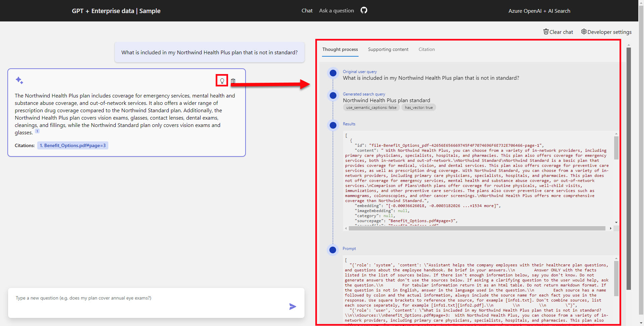The image size is (644, 326).
Task: Click the Original user query step label
Action: coord(360,72)
